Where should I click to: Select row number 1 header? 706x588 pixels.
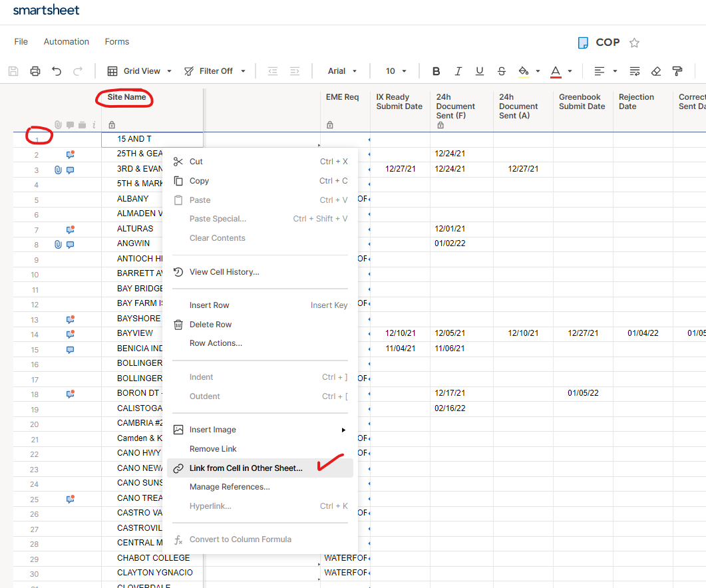pyautogui.click(x=36, y=139)
